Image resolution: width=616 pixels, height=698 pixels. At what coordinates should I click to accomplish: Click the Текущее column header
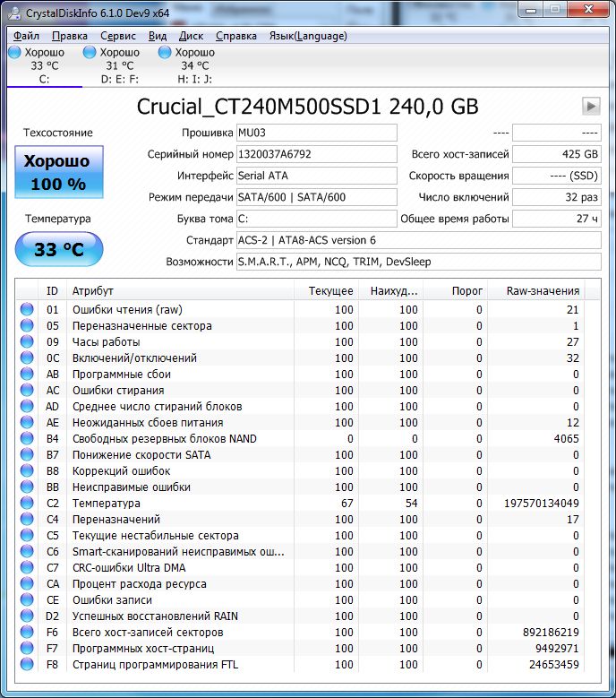[326, 290]
